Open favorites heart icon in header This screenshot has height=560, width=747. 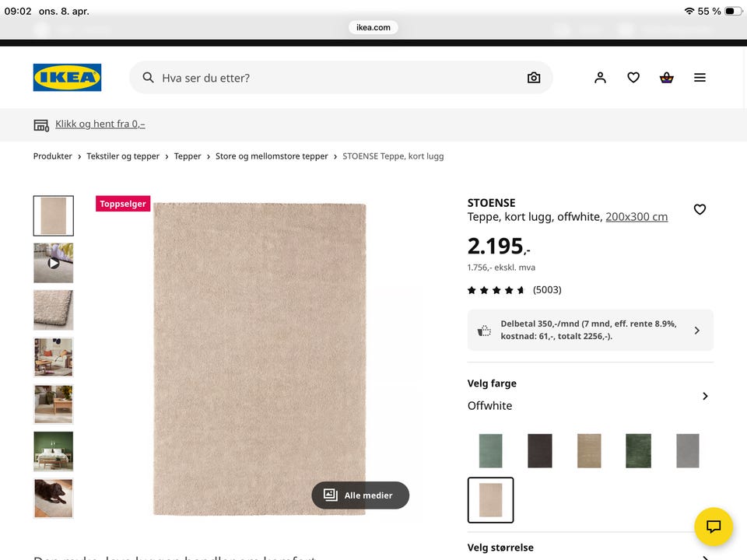[633, 78]
